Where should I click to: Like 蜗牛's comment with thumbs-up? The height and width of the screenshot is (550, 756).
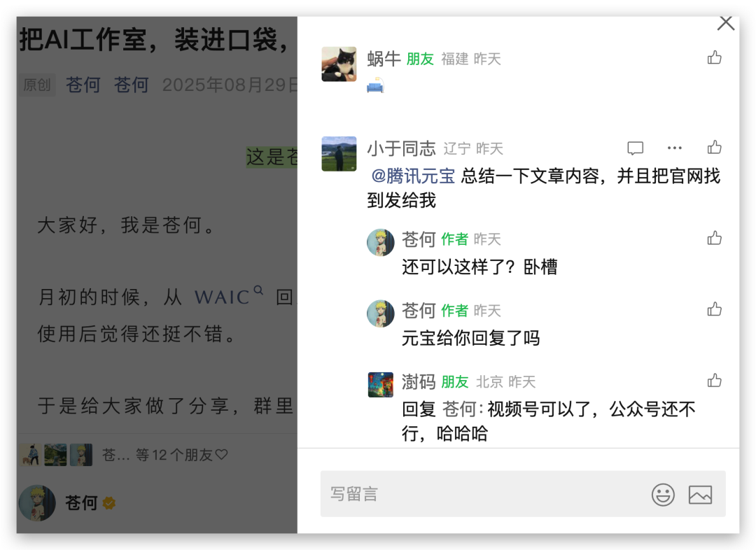click(714, 58)
